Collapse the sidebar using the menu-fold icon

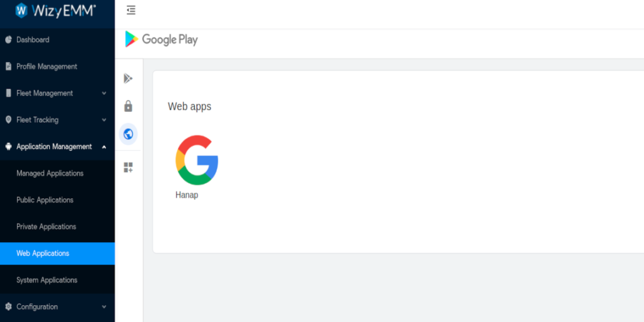click(x=131, y=10)
